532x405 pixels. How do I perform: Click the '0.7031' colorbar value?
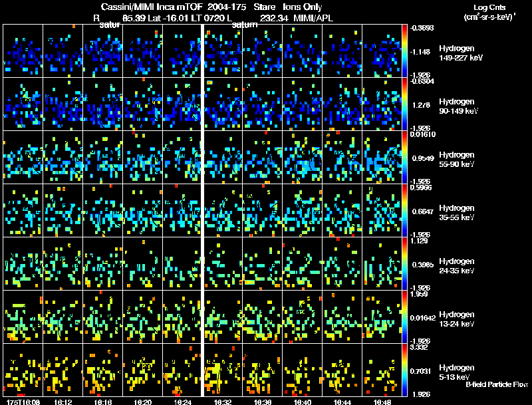(x=421, y=372)
